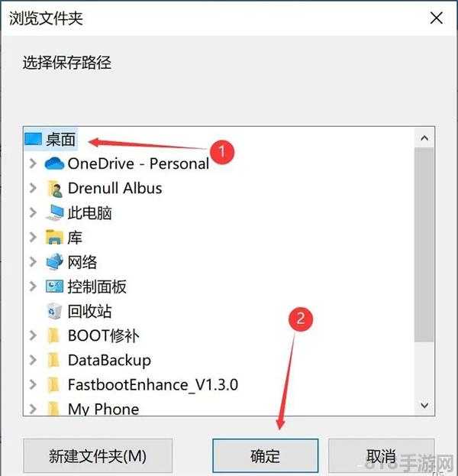
Task: Click the Network (网络) globe icon
Action: [55, 262]
